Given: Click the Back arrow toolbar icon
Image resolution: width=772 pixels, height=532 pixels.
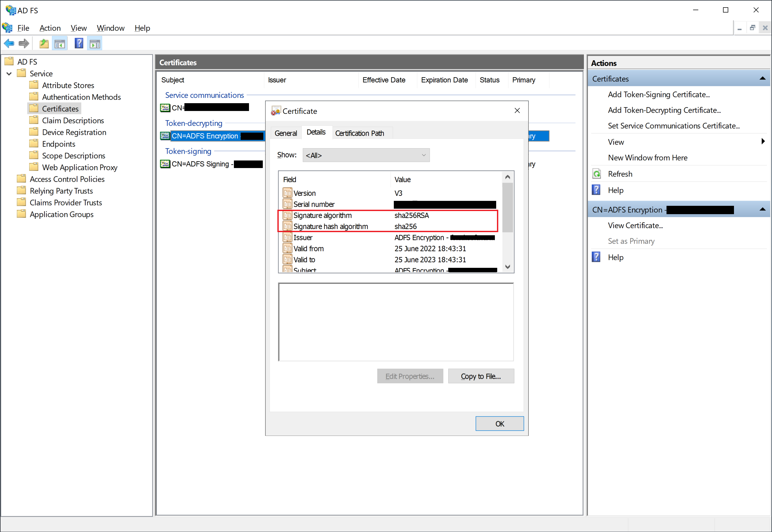Looking at the screenshot, I should pos(9,43).
